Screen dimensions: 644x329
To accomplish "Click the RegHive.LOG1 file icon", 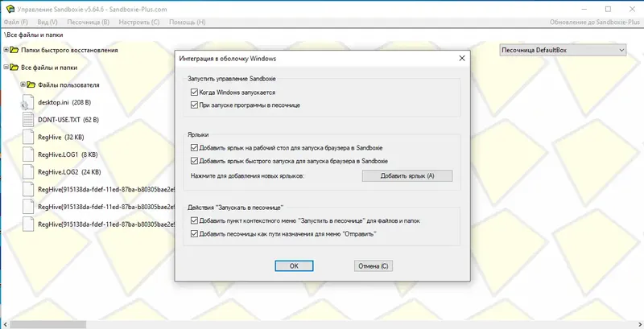I will coord(27,154).
